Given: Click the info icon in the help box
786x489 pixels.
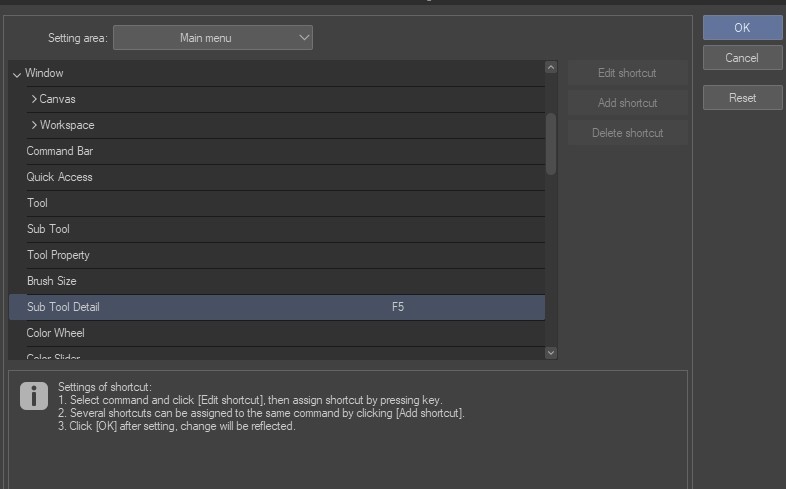Looking at the screenshot, I should [34, 396].
